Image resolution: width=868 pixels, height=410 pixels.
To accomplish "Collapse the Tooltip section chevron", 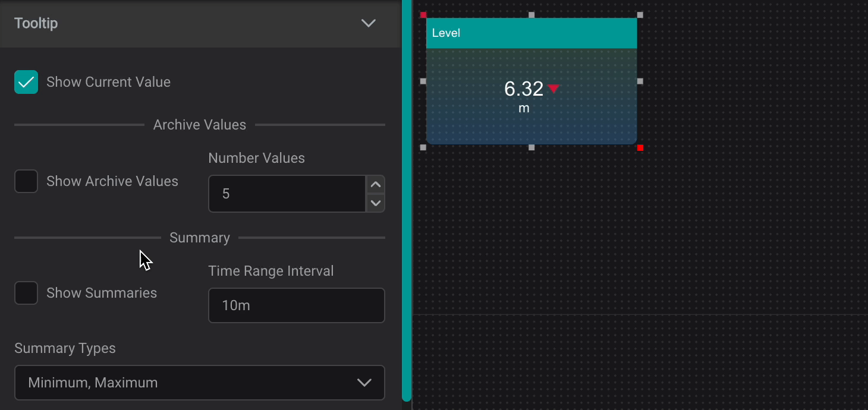I will (369, 24).
